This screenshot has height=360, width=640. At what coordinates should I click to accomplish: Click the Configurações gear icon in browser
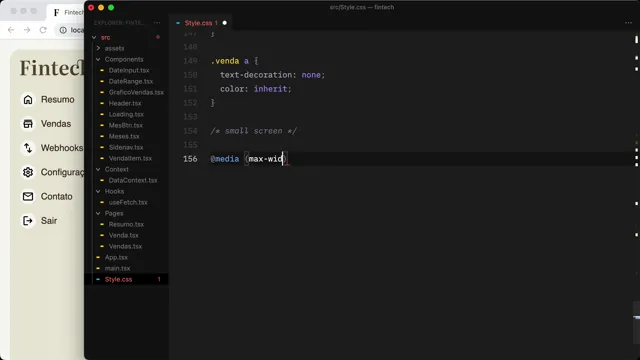coord(28,172)
